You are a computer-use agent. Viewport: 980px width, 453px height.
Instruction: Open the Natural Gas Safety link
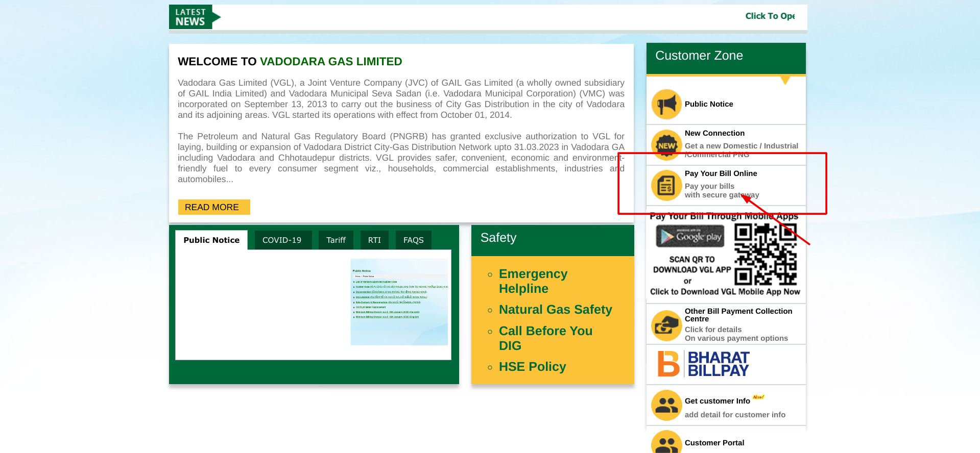coord(555,310)
